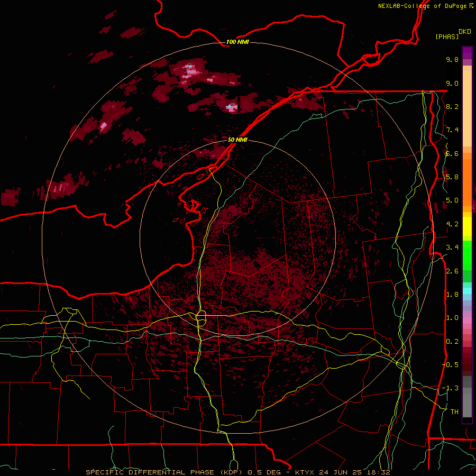The image size is (476, 476).
Task: Click the 100 NMI range ring label
Action: pos(237,42)
